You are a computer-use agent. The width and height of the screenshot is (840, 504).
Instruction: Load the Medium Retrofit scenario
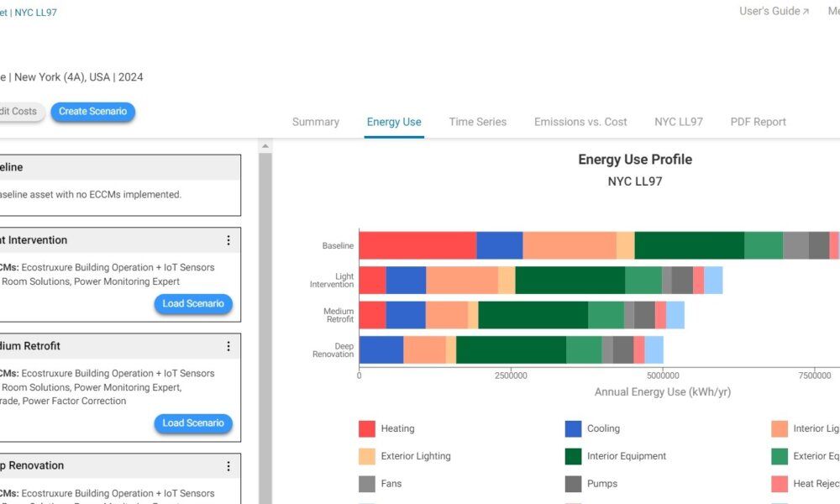pos(193,424)
